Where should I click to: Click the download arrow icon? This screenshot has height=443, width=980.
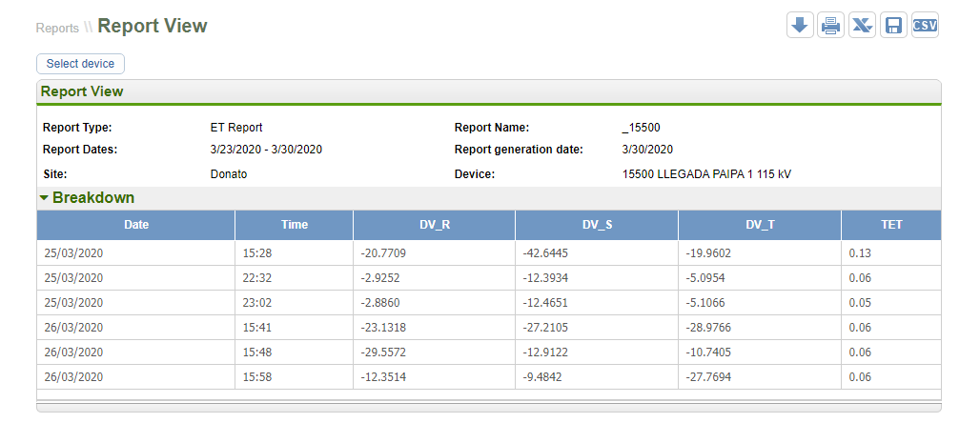(800, 26)
